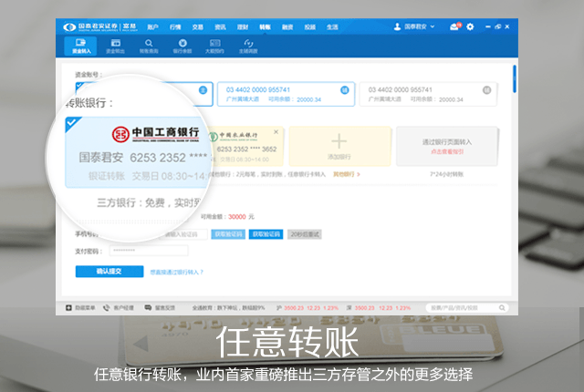The image size is (584, 392).
Task: Click the 客户经理 phone icon in status bar
Action: 107,307
